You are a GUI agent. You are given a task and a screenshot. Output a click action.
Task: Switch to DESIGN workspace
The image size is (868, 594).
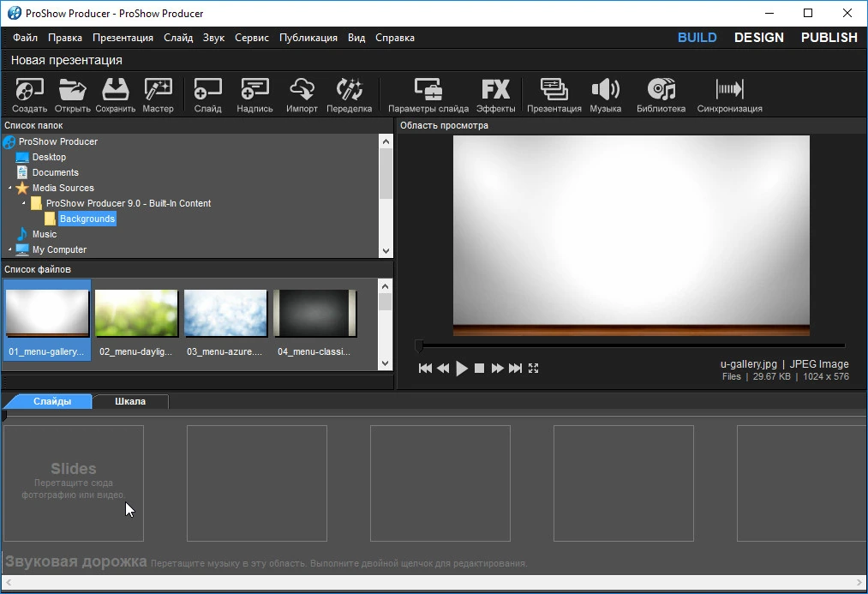click(759, 38)
